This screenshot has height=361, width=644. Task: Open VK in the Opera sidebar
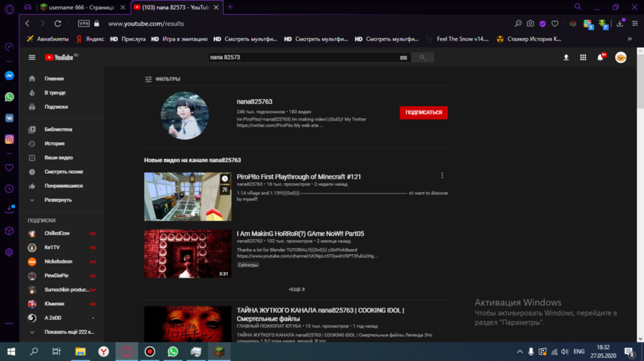9,118
